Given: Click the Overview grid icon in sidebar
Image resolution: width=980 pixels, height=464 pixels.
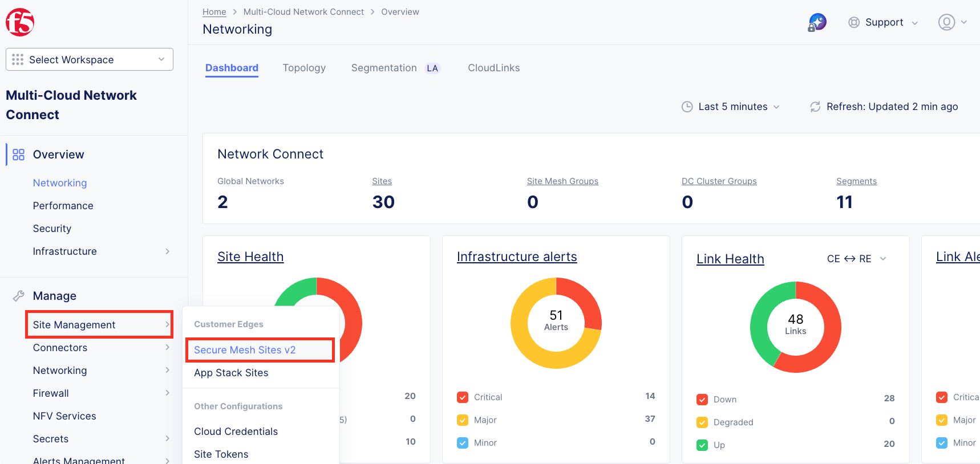Looking at the screenshot, I should pyautogui.click(x=19, y=154).
